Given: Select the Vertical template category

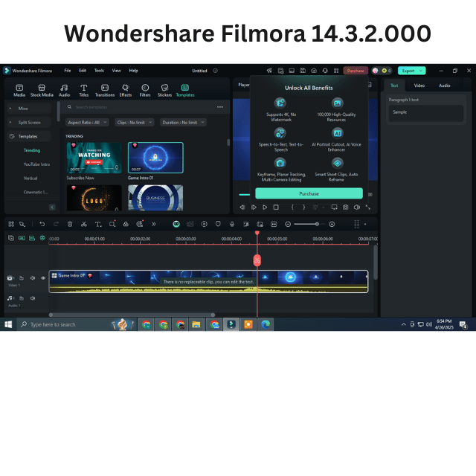Looking at the screenshot, I should click(x=30, y=178).
